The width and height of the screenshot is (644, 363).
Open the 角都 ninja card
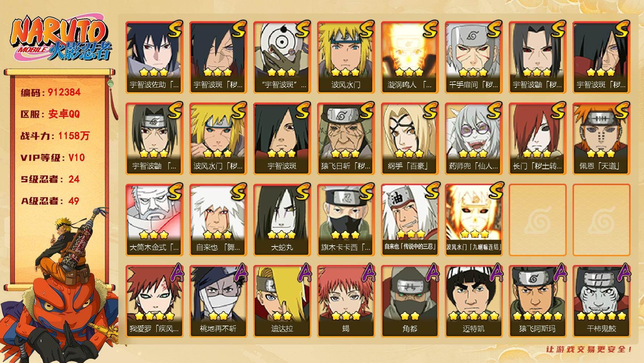[x=410, y=301]
